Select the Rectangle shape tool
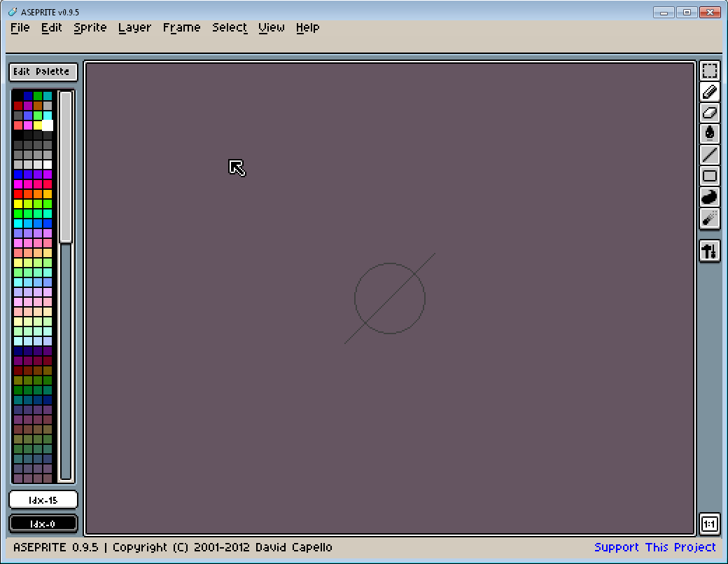Viewport: 728px width, 564px height. [x=709, y=176]
